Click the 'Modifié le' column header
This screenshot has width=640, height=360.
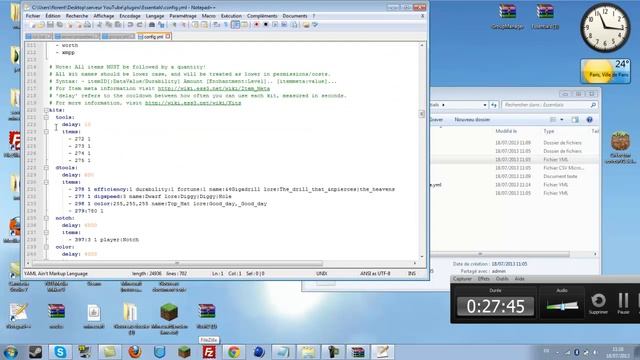point(506,131)
